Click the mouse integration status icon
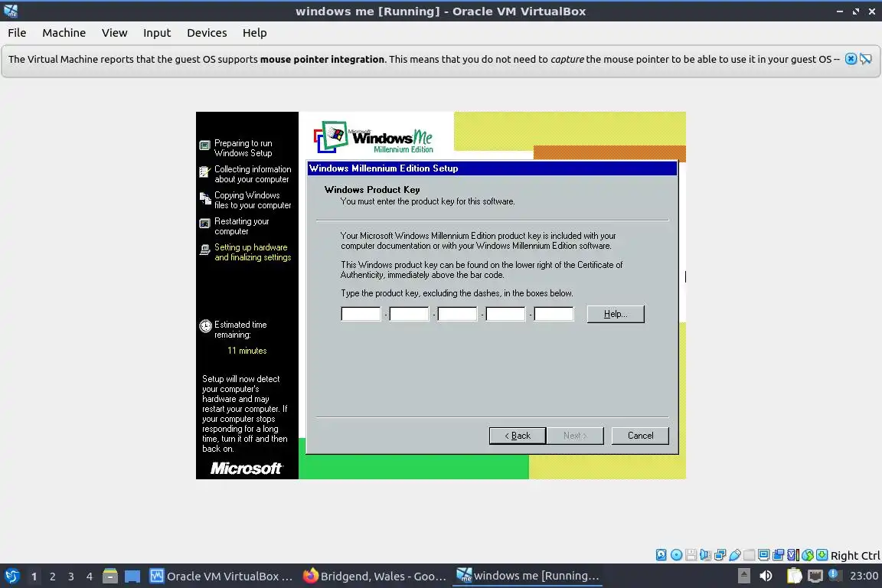Viewport: 882px width, 588px height. pyautogui.click(x=807, y=555)
